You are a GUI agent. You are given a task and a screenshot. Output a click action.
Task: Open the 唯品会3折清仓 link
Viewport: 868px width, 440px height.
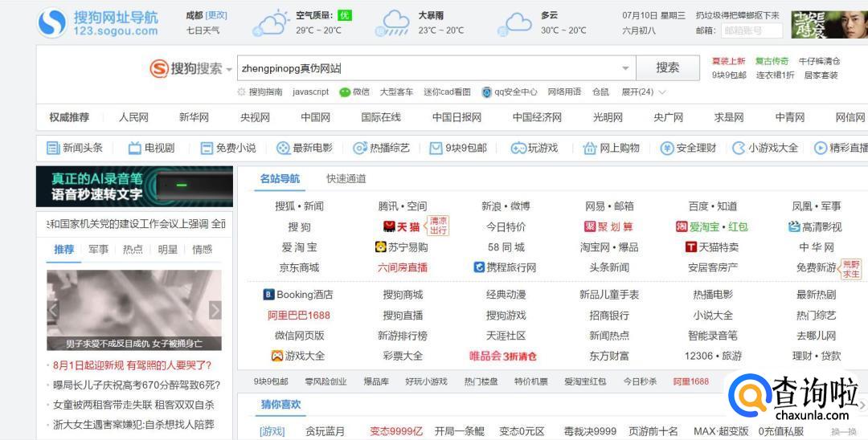click(503, 356)
